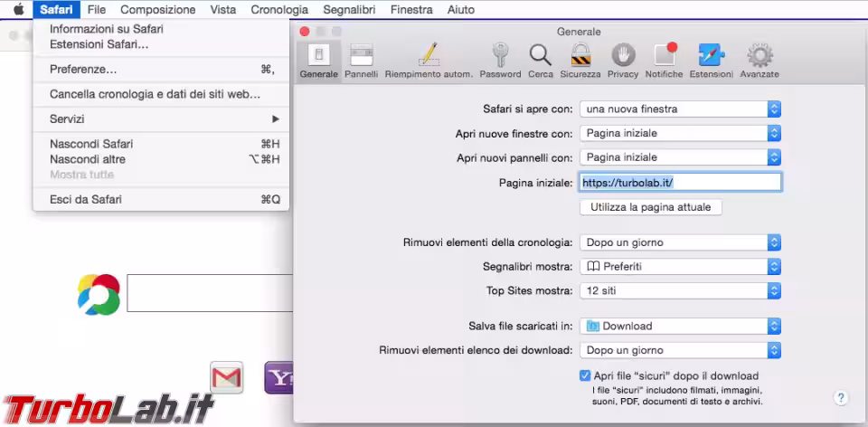Select Cancella cronologia e dati dei siti web

click(x=155, y=93)
